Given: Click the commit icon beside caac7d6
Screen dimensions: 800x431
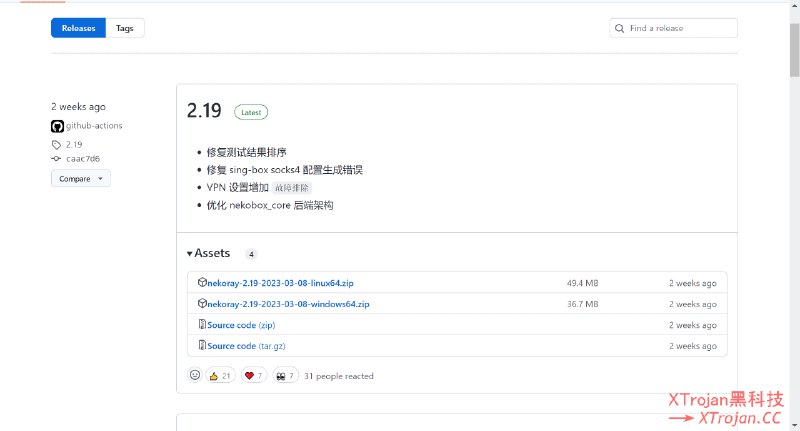Looking at the screenshot, I should pyautogui.click(x=56, y=158).
